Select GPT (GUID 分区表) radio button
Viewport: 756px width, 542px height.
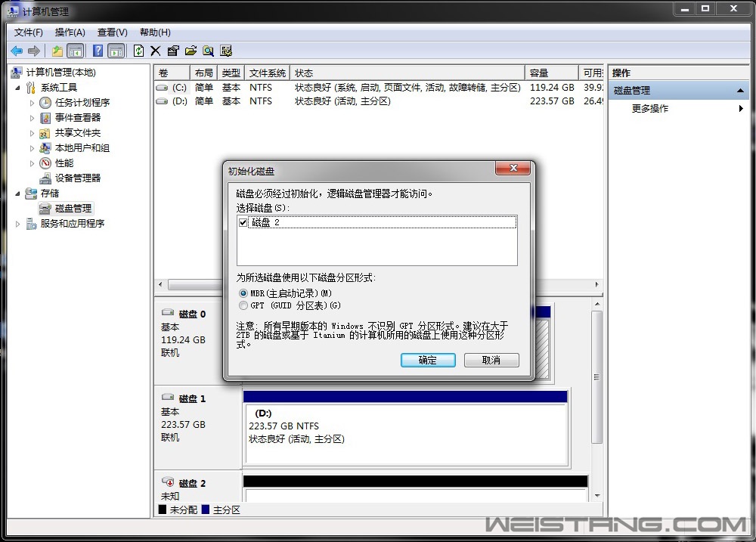pyautogui.click(x=243, y=305)
